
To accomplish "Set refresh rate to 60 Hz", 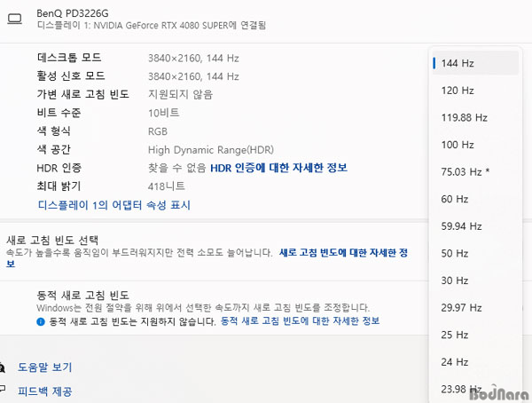I will tap(475, 199).
